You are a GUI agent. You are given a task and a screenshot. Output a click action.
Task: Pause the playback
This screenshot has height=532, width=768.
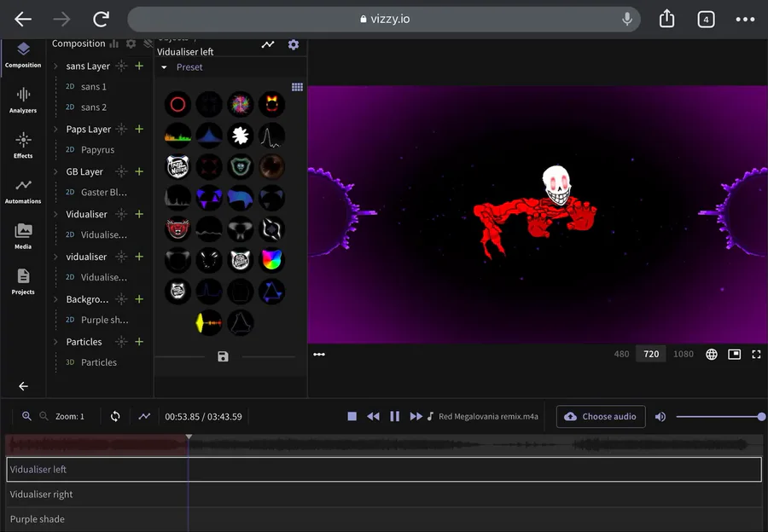394,417
